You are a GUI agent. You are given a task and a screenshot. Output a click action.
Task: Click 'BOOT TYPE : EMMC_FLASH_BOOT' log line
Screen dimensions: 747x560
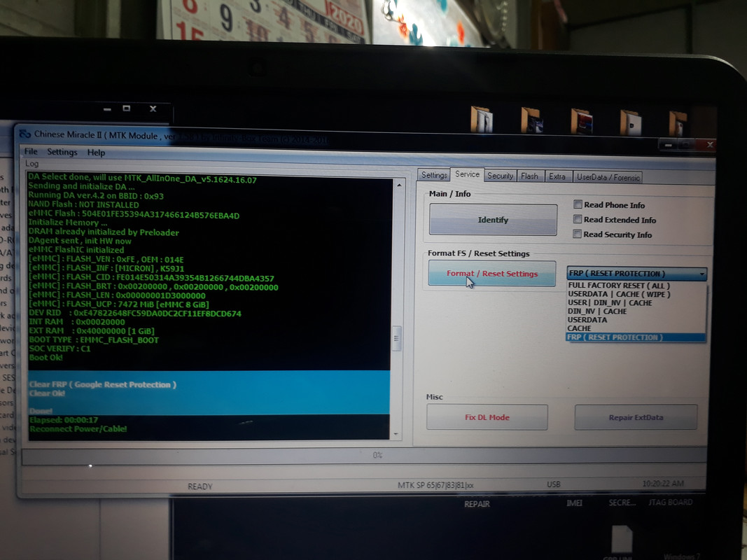coord(93,340)
